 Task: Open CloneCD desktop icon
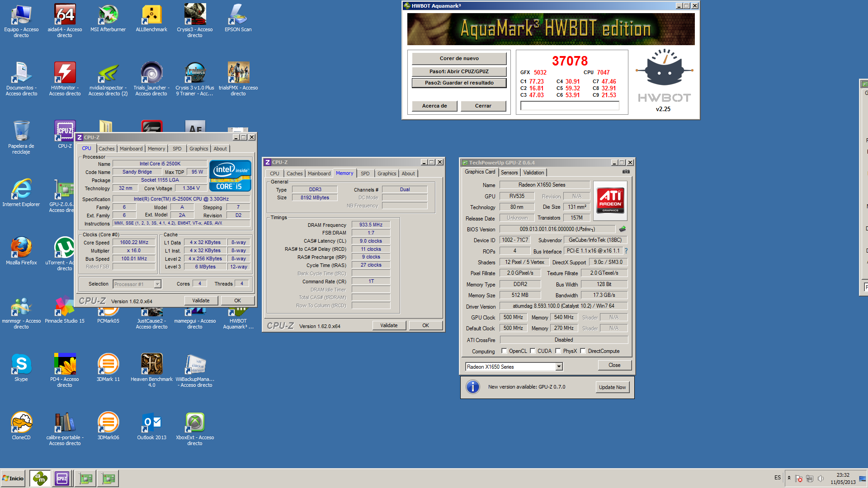point(21,426)
